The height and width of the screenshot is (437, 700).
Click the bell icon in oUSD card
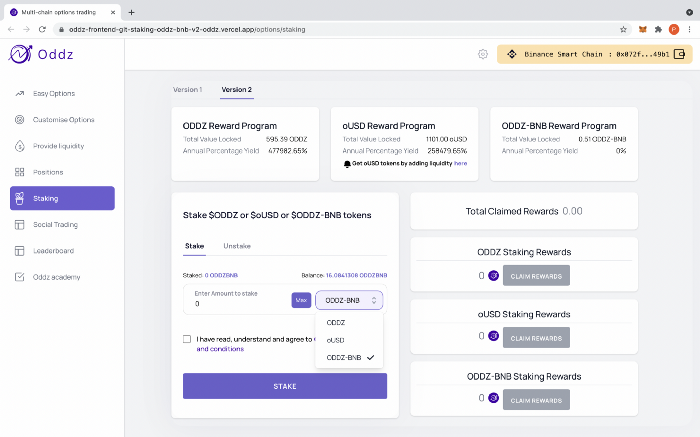(x=347, y=164)
